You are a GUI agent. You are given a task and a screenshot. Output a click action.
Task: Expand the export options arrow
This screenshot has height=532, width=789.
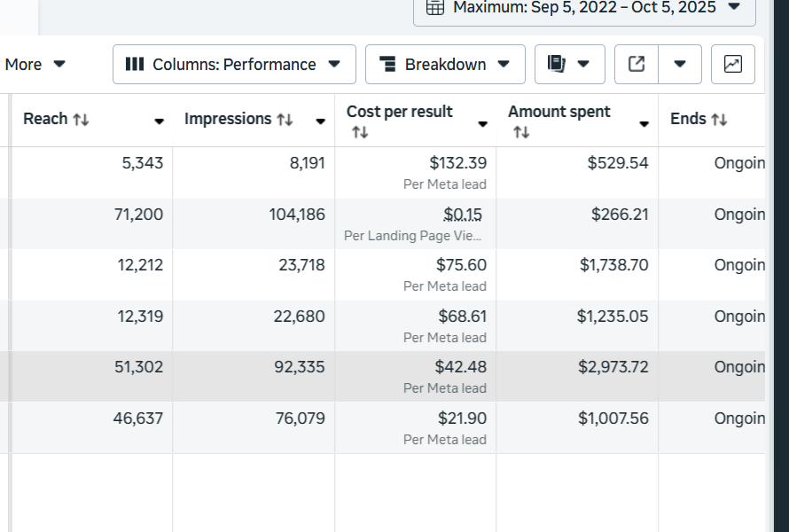tap(680, 64)
